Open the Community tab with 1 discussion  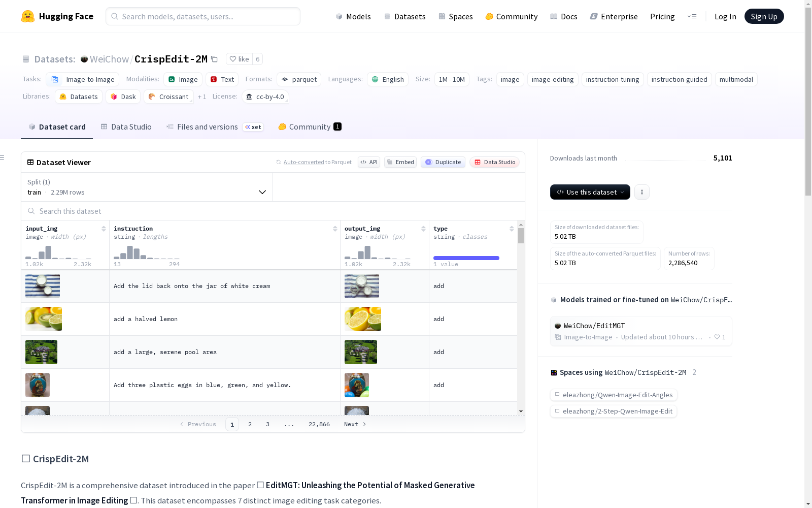[x=310, y=127]
